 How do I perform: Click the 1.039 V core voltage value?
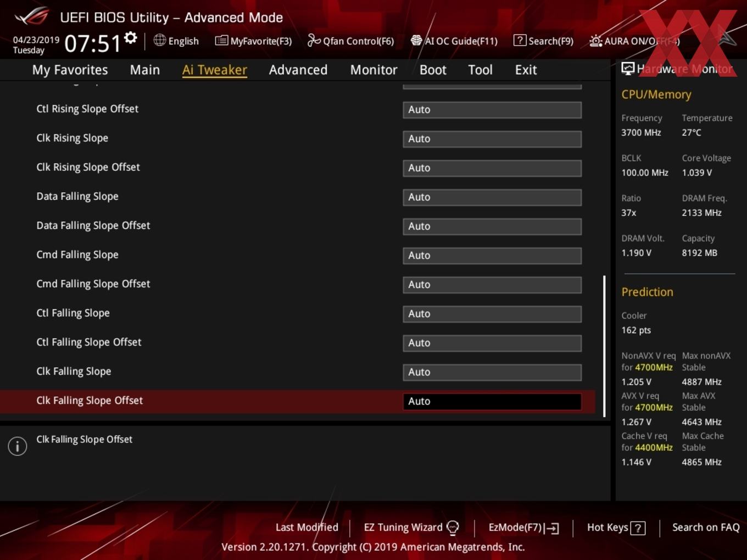[696, 172]
